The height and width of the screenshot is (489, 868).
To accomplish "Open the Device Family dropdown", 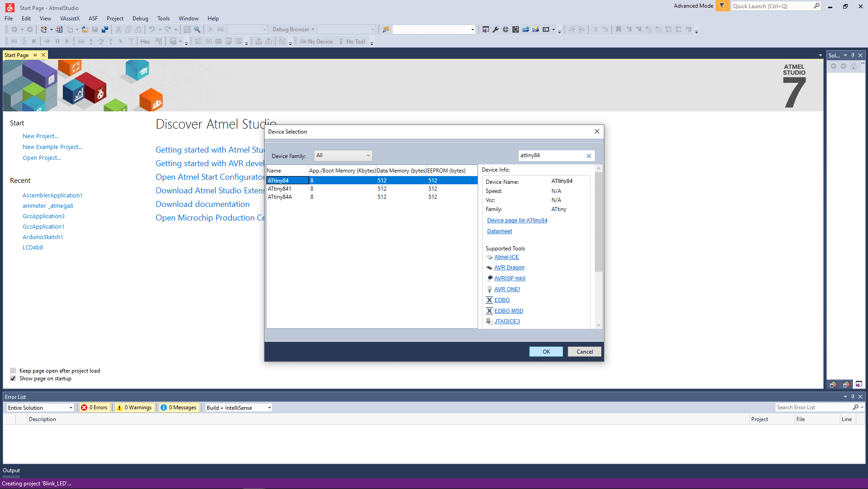I will click(343, 156).
